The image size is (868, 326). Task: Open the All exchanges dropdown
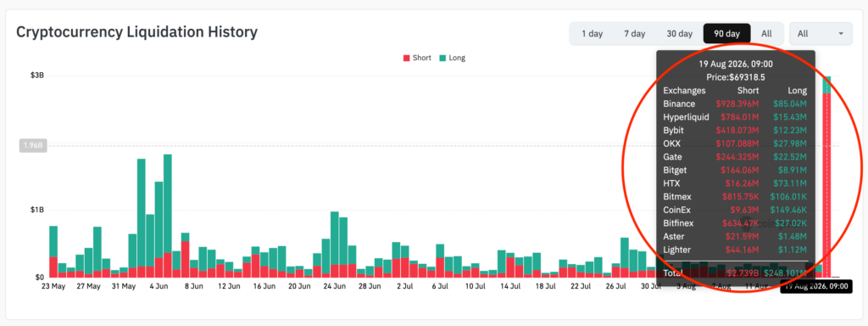820,34
